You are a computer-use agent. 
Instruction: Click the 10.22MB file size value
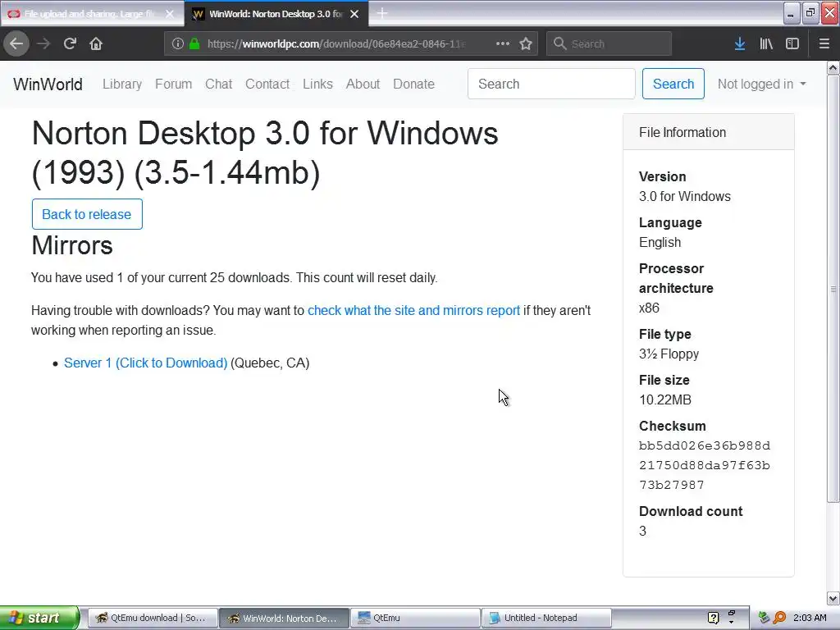(x=664, y=400)
